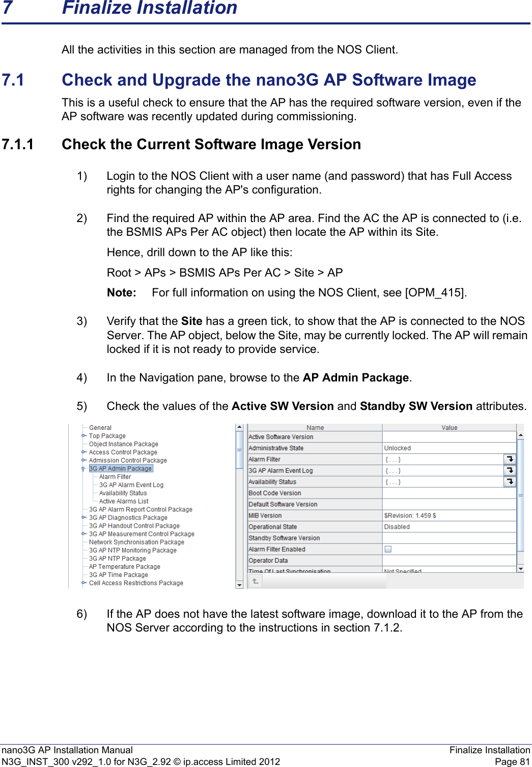Viewport: 532px width, 767px height.
Task: Expand the Access Control Package node
Action: click(x=84, y=452)
